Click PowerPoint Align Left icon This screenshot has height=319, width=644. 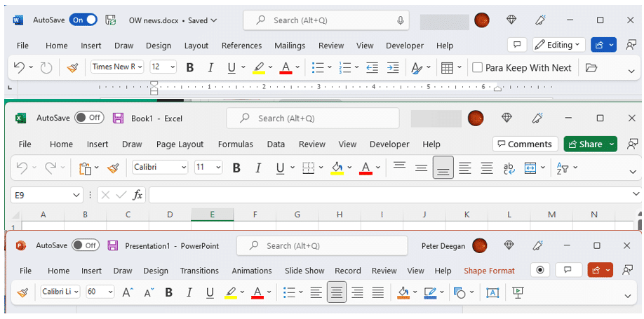tap(316, 292)
